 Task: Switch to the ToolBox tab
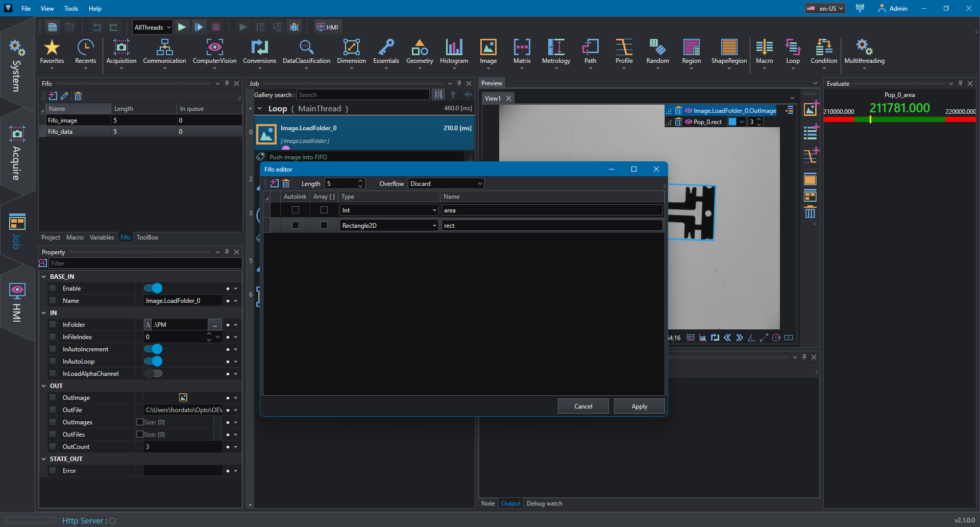tap(147, 237)
